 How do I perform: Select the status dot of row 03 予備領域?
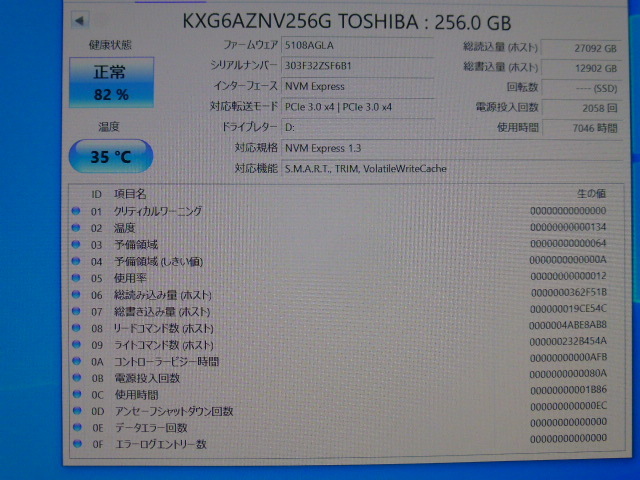click(x=76, y=244)
